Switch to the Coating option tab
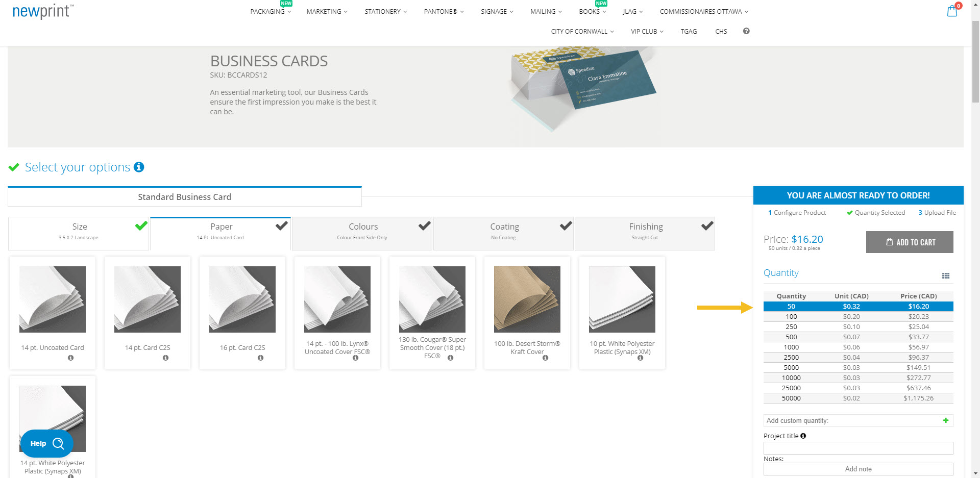This screenshot has height=478, width=980. 504,233
